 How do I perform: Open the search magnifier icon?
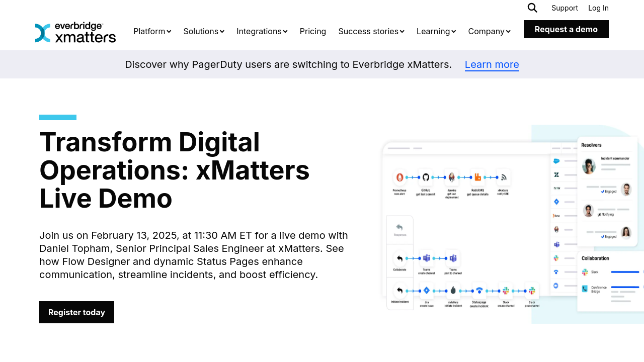[532, 8]
